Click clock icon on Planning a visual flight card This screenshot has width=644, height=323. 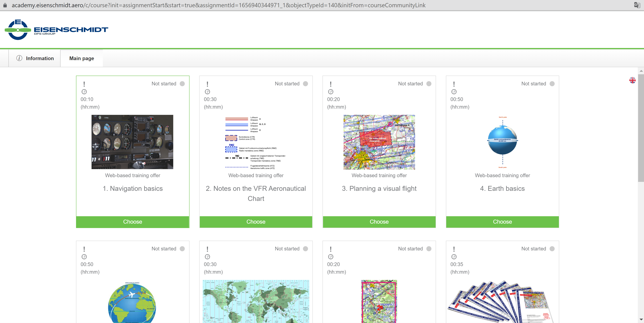coord(331,92)
